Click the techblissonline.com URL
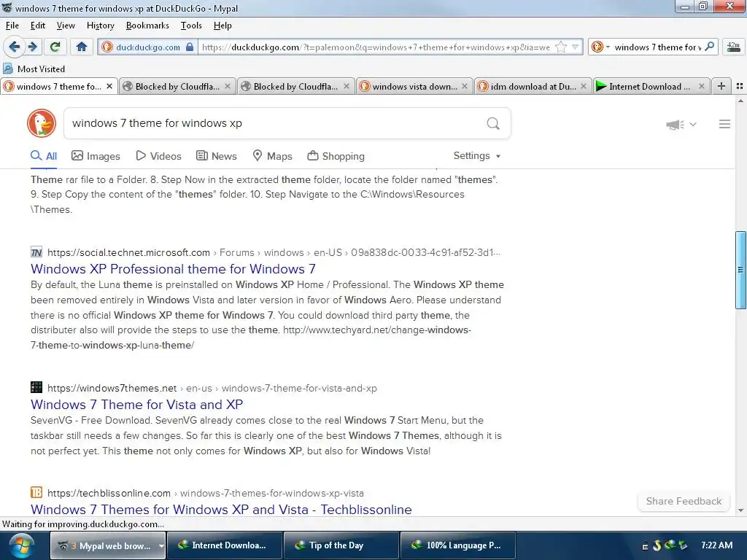747x560 pixels. 109,493
